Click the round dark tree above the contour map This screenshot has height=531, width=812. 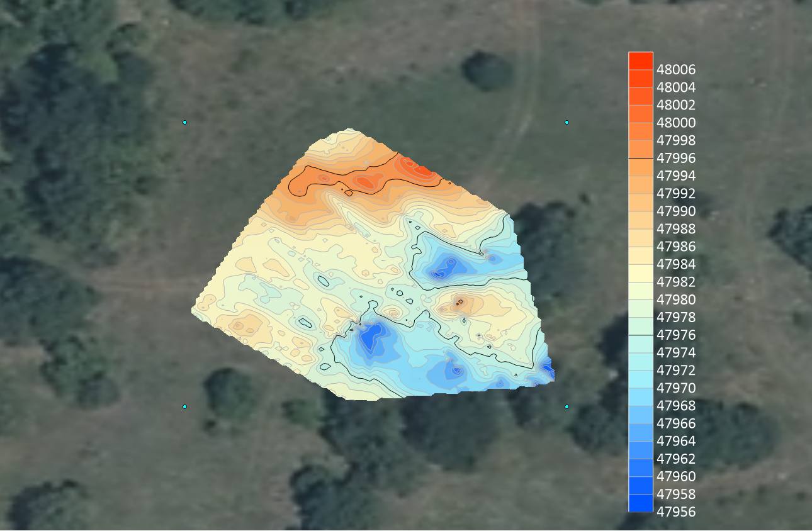click(488, 70)
